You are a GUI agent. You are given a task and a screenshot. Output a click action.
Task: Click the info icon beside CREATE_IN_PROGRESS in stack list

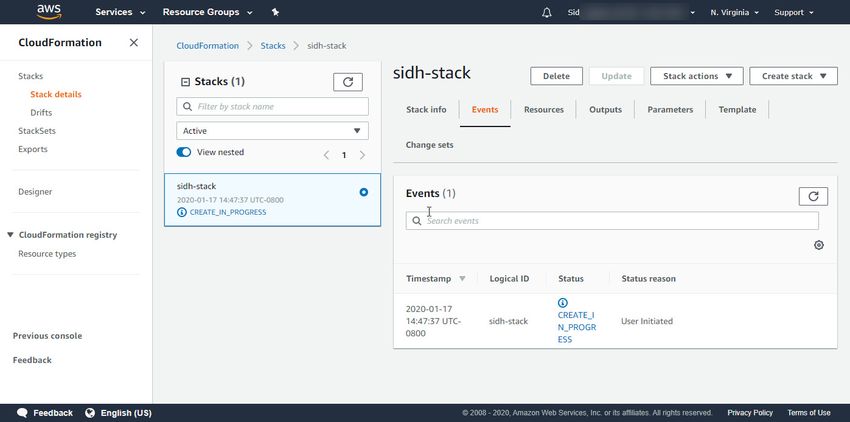(182, 212)
